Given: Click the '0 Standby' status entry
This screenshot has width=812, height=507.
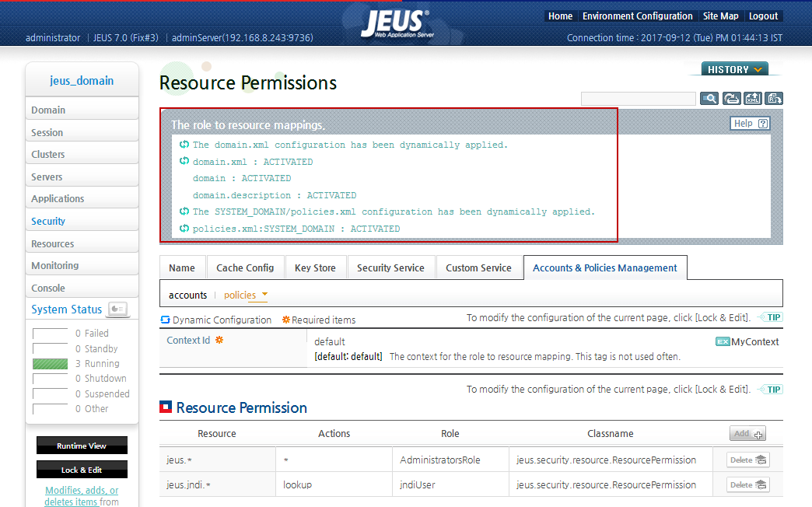Looking at the screenshot, I should point(96,348).
